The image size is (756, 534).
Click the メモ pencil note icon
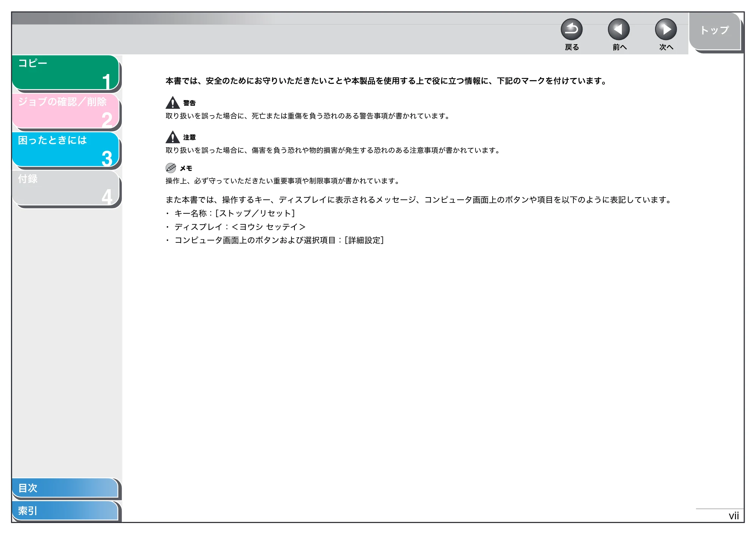tap(171, 168)
